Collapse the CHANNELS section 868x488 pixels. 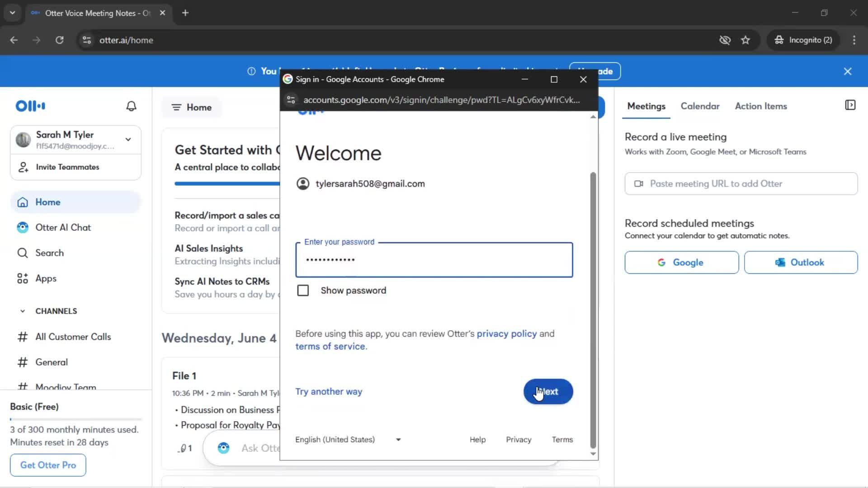pyautogui.click(x=23, y=311)
